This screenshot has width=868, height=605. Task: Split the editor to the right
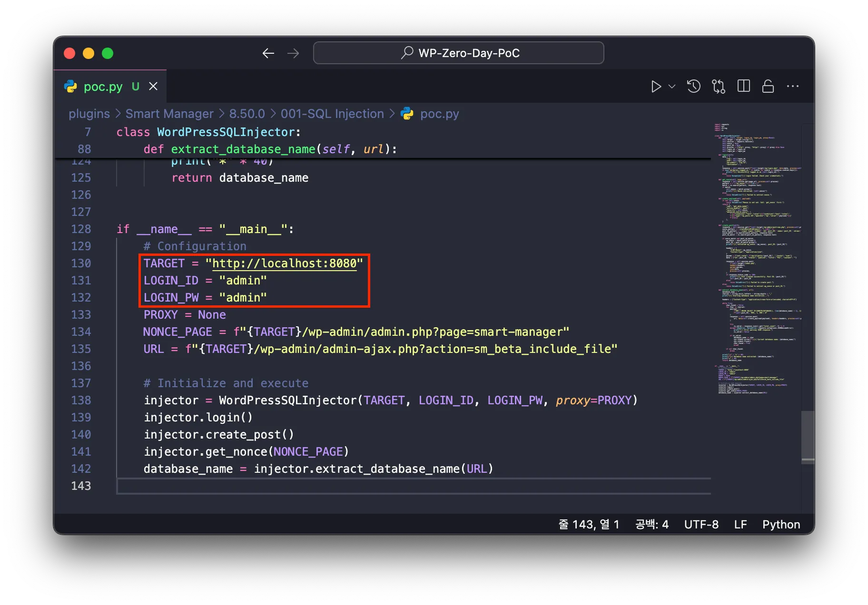pos(743,87)
